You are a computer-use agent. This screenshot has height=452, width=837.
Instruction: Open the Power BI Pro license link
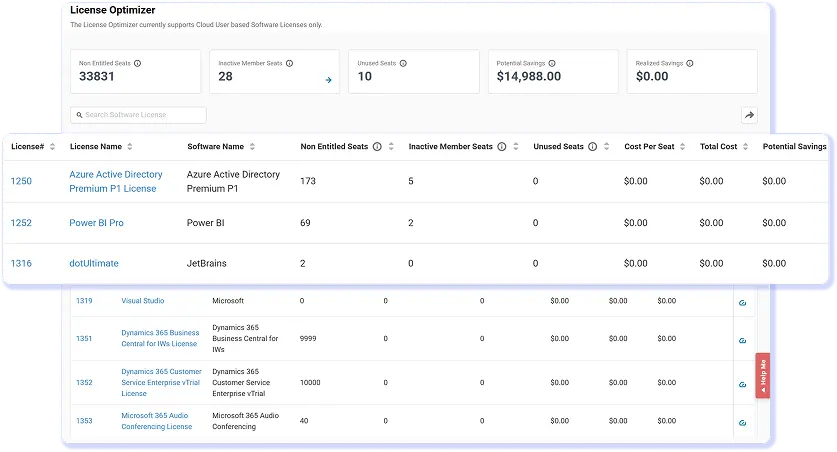[x=97, y=223]
